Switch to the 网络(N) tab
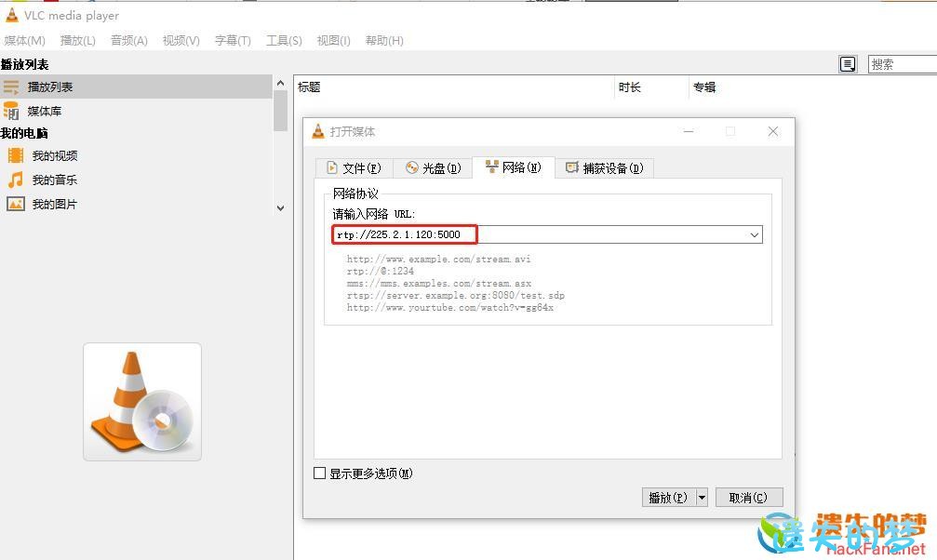 514,167
